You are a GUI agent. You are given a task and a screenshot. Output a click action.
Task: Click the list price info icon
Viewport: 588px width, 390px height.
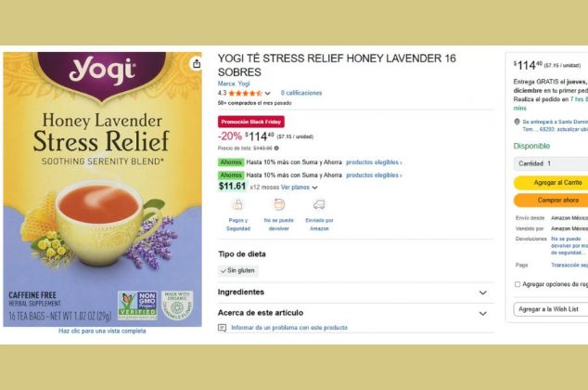click(x=276, y=149)
